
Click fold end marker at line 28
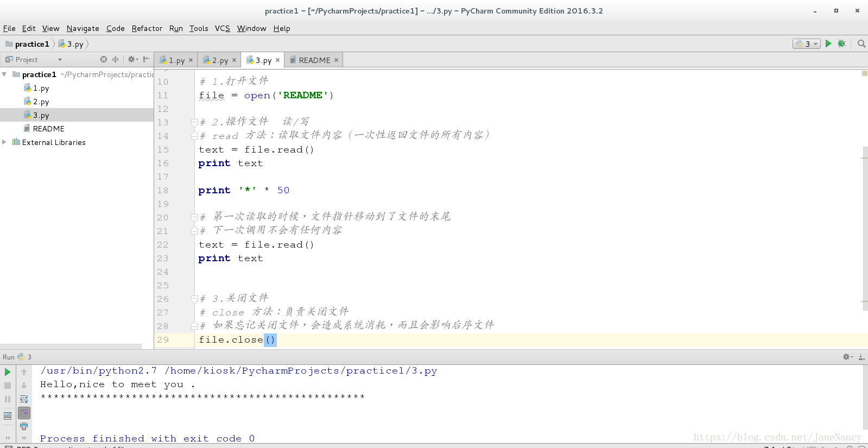194,326
